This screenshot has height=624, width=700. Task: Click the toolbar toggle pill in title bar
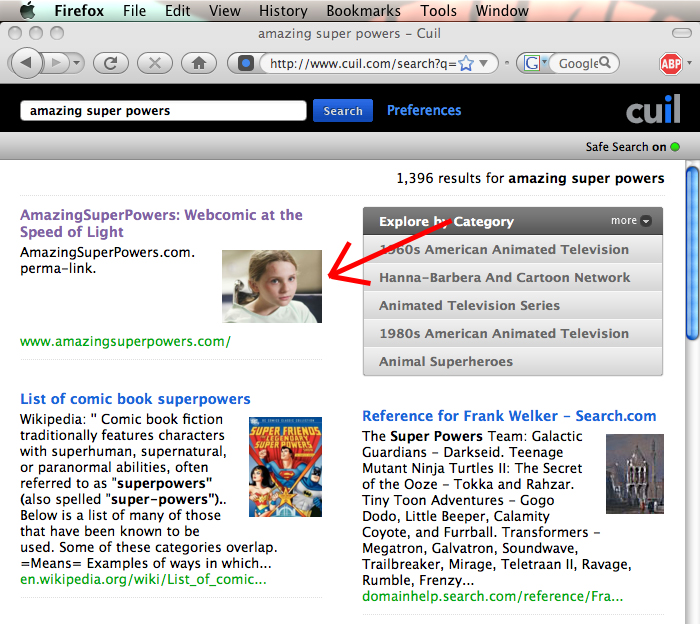click(x=682, y=33)
